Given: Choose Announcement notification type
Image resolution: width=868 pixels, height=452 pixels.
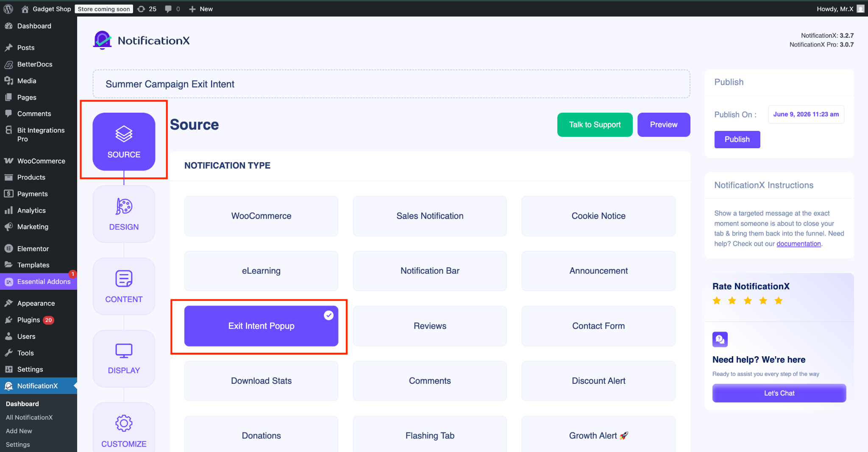Looking at the screenshot, I should (x=598, y=271).
